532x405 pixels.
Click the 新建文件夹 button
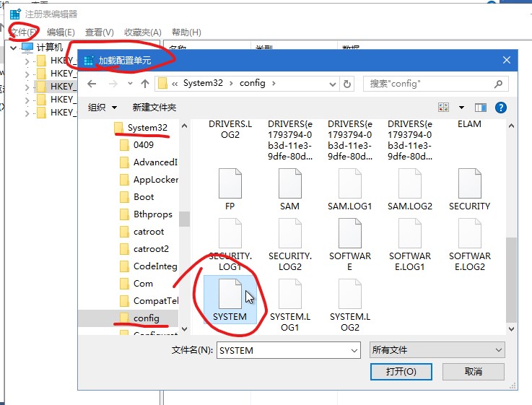click(x=154, y=108)
